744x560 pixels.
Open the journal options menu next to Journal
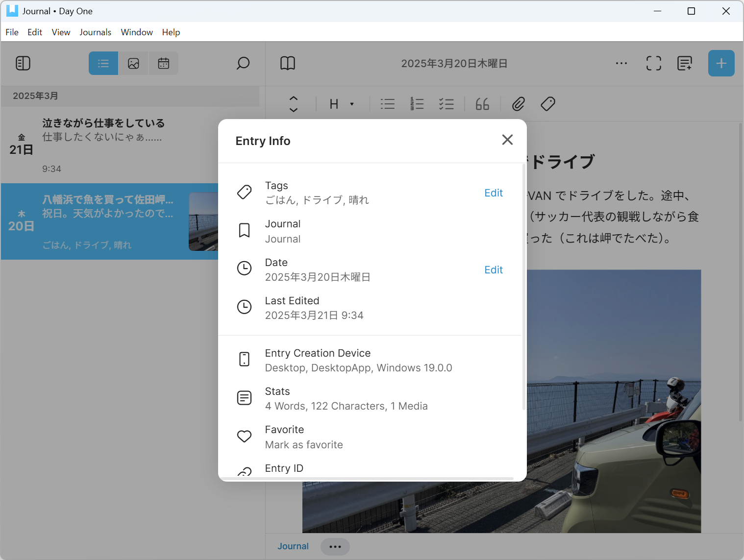335,546
